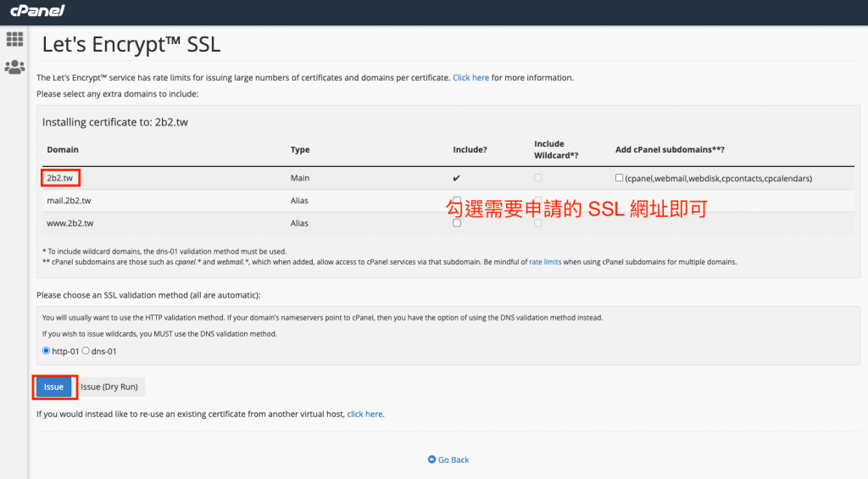Screen dimensions: 868x479
Task: Click the cpanel,webmail,webdisk subdomains label
Action: tap(719, 178)
